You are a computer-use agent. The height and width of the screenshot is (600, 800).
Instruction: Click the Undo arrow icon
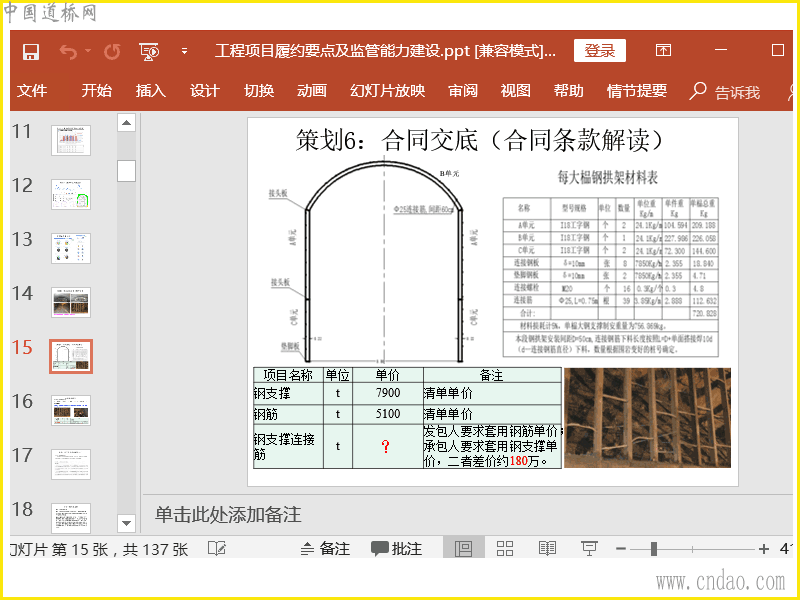pos(67,51)
